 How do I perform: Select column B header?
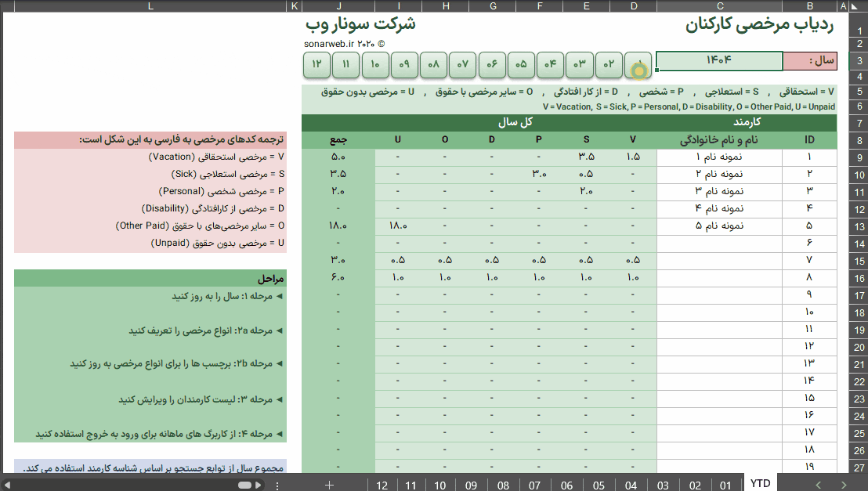click(810, 6)
